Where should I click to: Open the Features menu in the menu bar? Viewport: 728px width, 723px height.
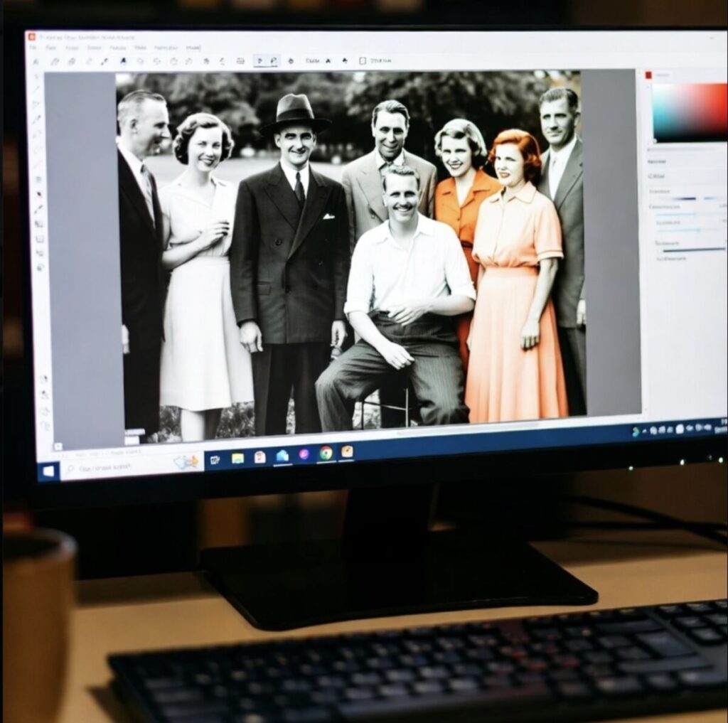point(119,48)
